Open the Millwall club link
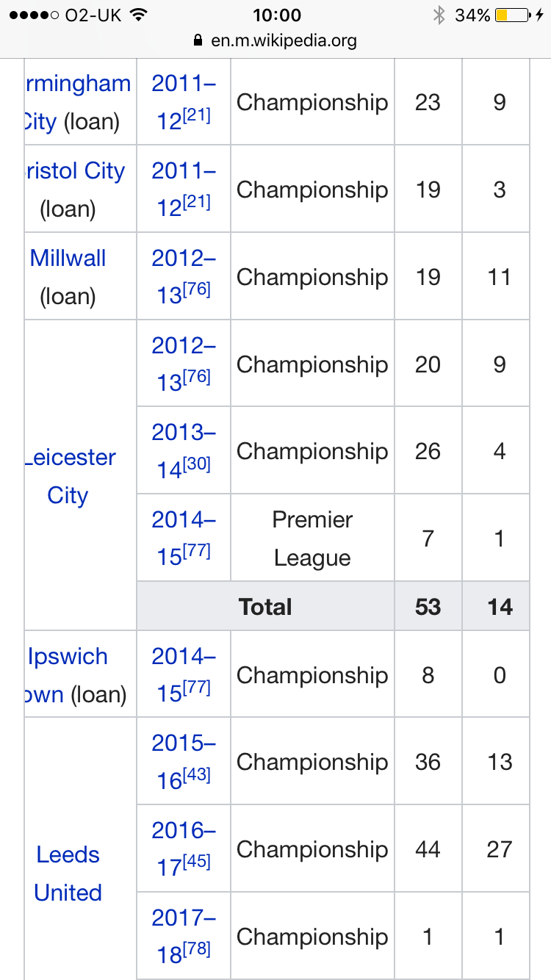The image size is (551, 980). tap(68, 258)
